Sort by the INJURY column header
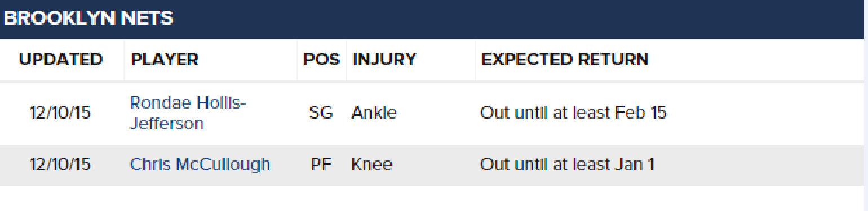Screen dimensions: 868x211 [x=384, y=60]
